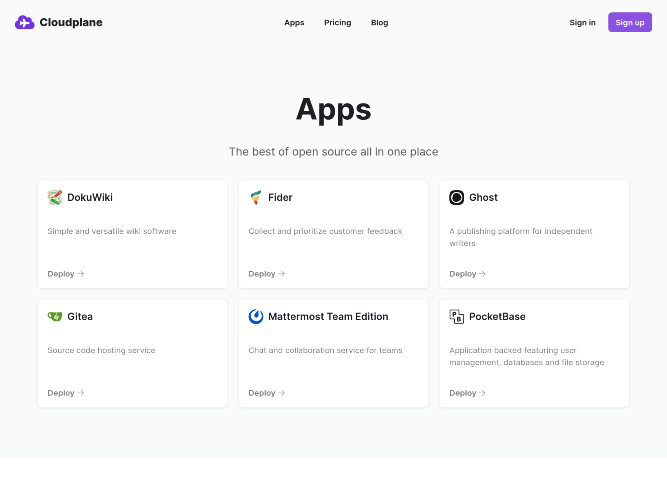
Task: Deploy the Ghost app
Action: [x=467, y=274]
